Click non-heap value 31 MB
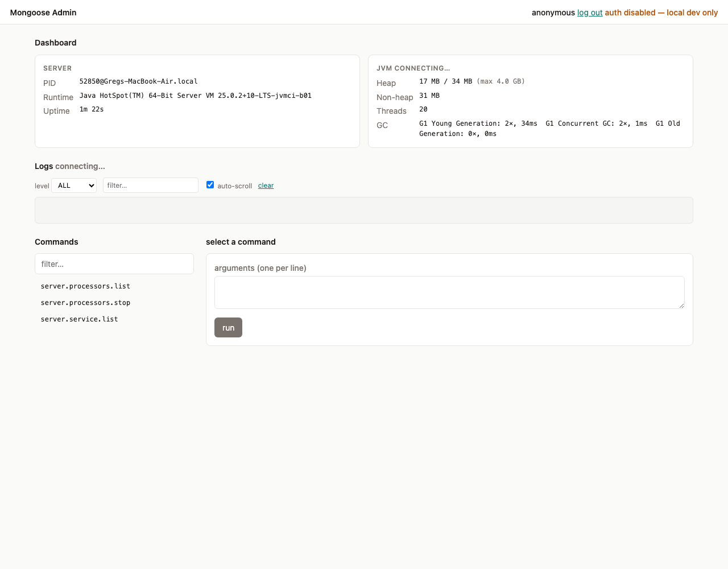 (x=429, y=96)
